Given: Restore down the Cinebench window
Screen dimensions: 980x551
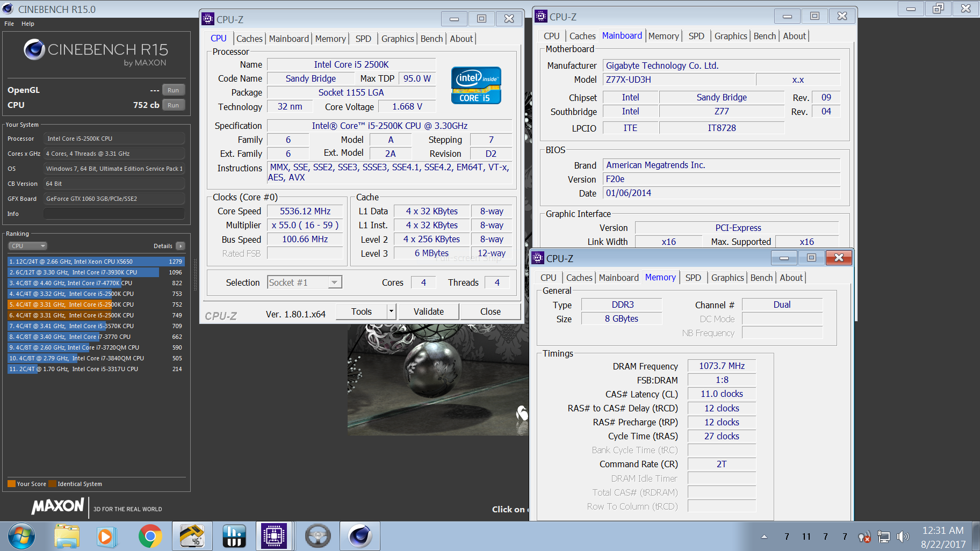Looking at the screenshot, I should (938, 8).
